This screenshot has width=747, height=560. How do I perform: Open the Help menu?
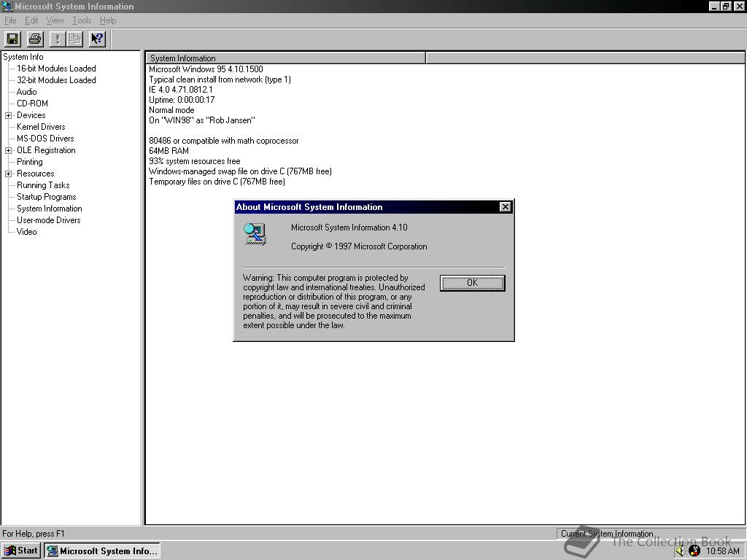[x=108, y=20]
